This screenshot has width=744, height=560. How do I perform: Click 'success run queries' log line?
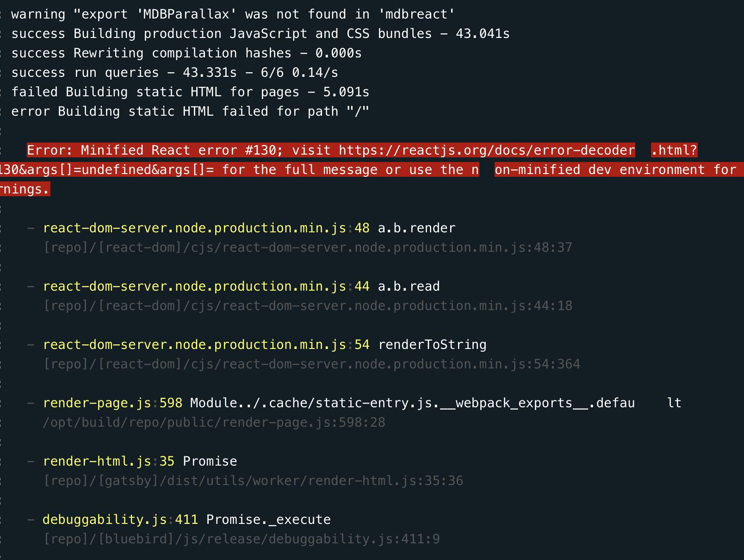pos(175,73)
